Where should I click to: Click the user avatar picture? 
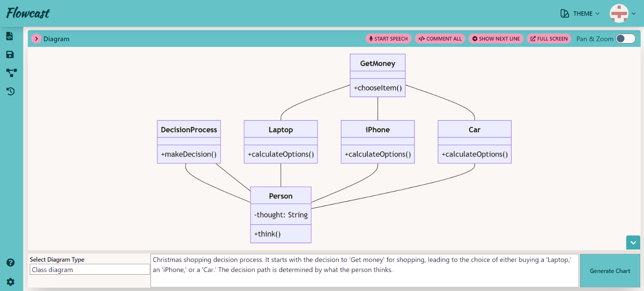[x=619, y=13]
